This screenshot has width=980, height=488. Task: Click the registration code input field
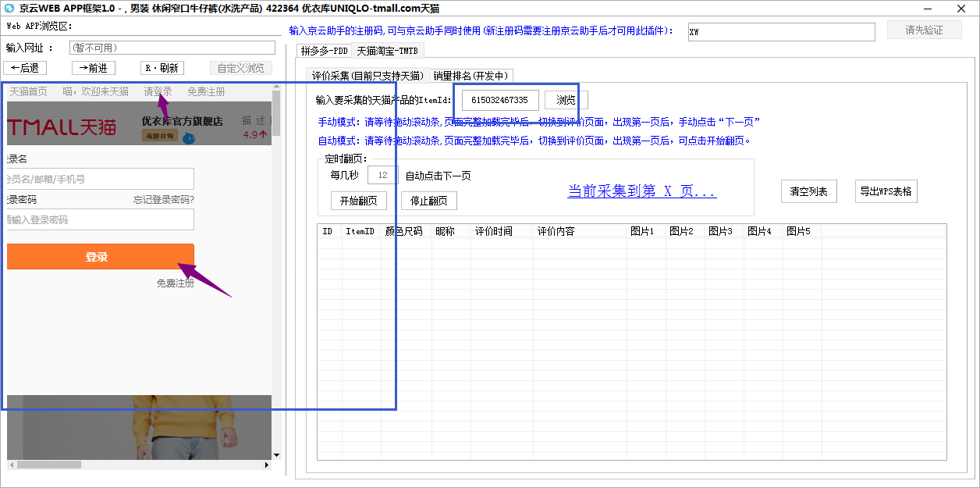pyautogui.click(x=782, y=31)
